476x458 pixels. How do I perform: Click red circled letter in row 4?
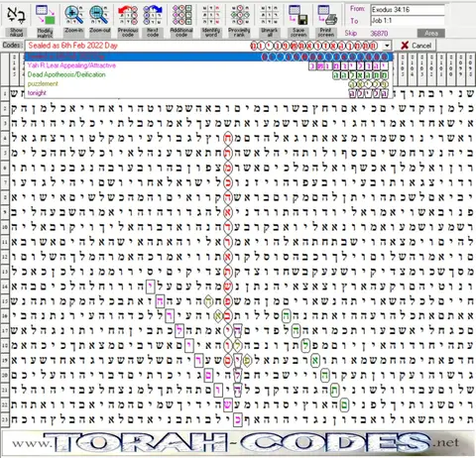pyautogui.click(x=228, y=138)
